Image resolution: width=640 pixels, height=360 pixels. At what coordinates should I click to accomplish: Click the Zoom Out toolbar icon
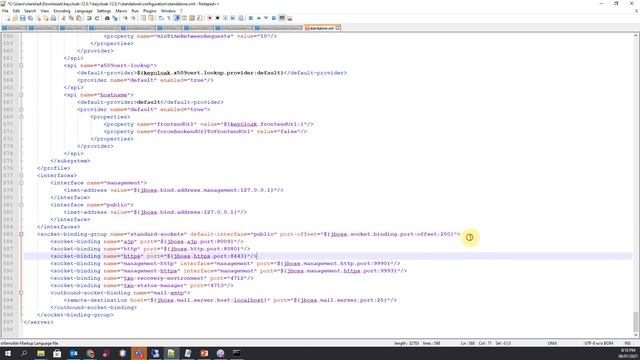click(x=133, y=18)
